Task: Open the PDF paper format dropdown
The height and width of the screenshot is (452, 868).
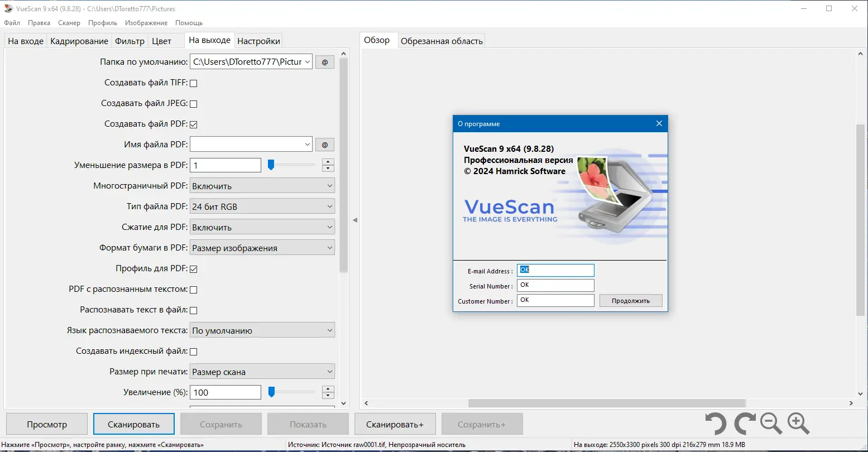Action: [x=262, y=247]
